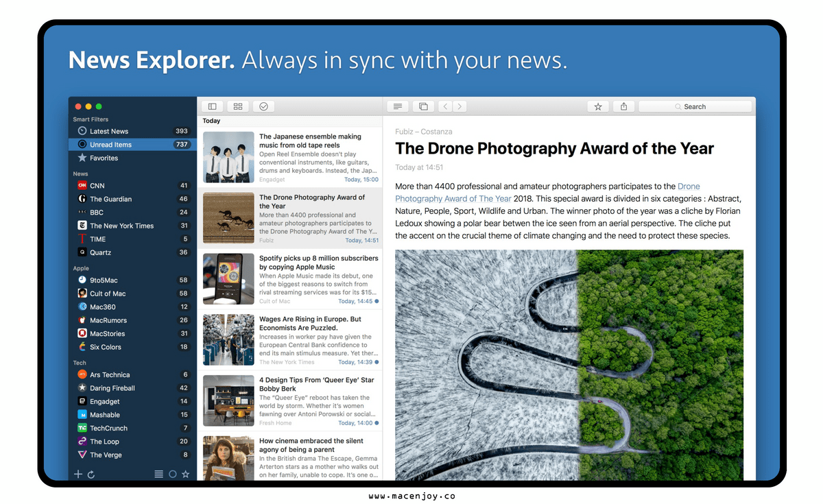This screenshot has width=823, height=504.
Task: Open the share menu button
Action: (x=624, y=106)
